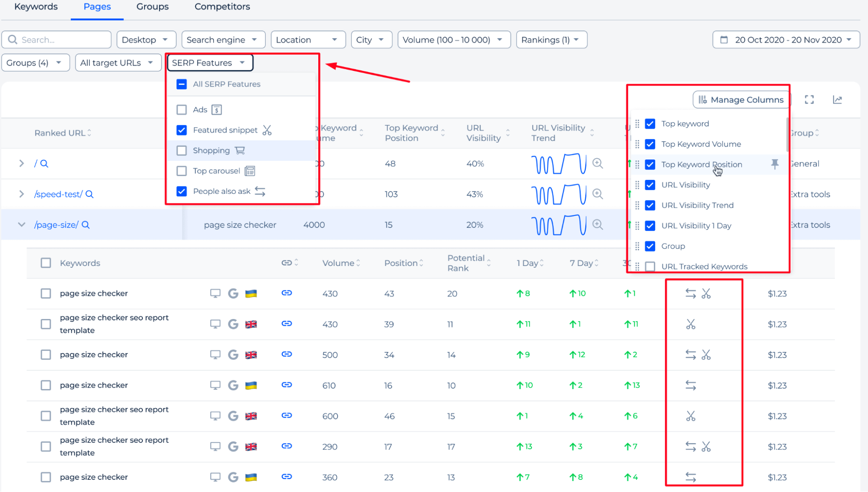Toggle the Featured snippet checkbox on
868x492 pixels.
click(182, 130)
